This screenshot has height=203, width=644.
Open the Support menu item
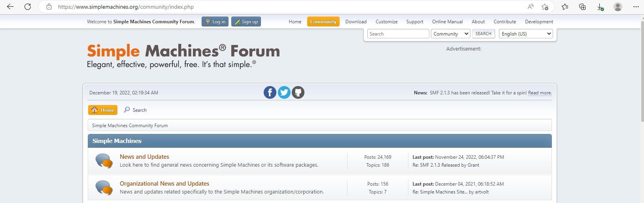[415, 22]
